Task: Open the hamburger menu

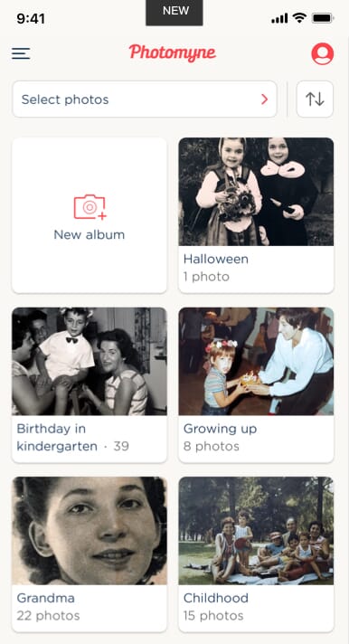Action: coord(21,53)
